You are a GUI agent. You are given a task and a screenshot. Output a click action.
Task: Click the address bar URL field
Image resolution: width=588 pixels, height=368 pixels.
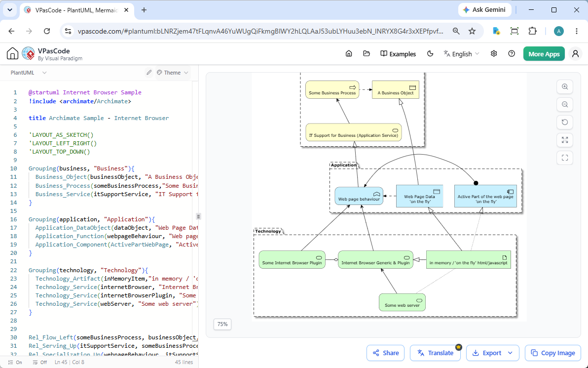pos(260,31)
